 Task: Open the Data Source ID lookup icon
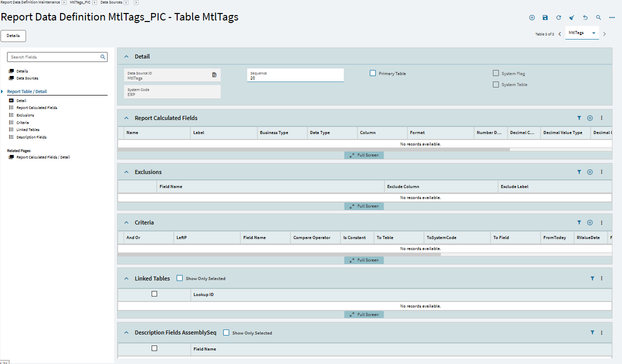click(x=214, y=75)
